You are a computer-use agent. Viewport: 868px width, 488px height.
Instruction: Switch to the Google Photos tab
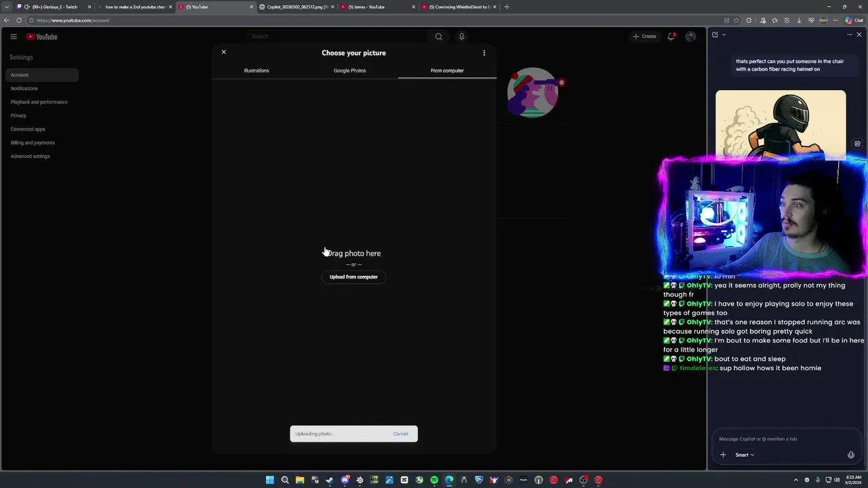tap(349, 70)
